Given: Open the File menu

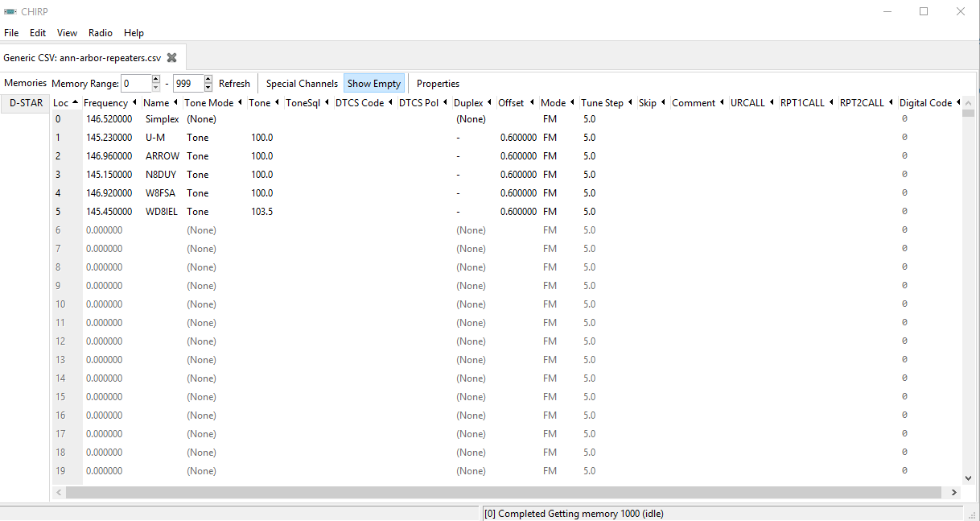Looking at the screenshot, I should click(11, 33).
